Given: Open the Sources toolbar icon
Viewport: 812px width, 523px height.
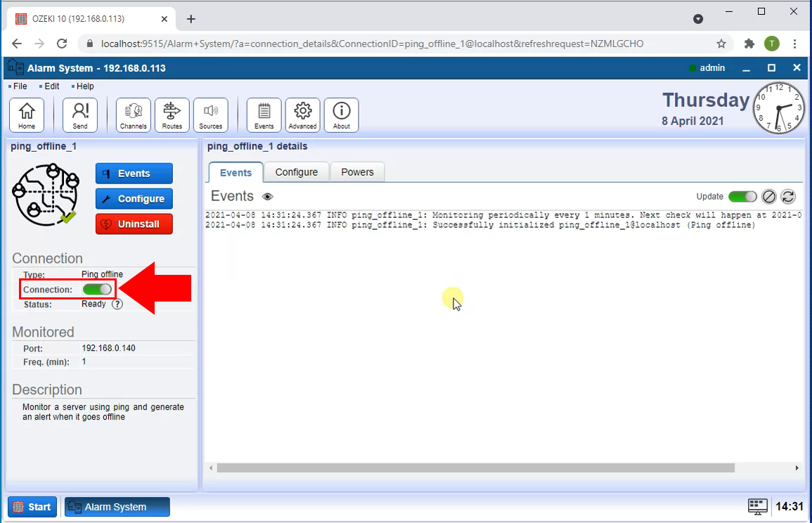Looking at the screenshot, I should 211,115.
